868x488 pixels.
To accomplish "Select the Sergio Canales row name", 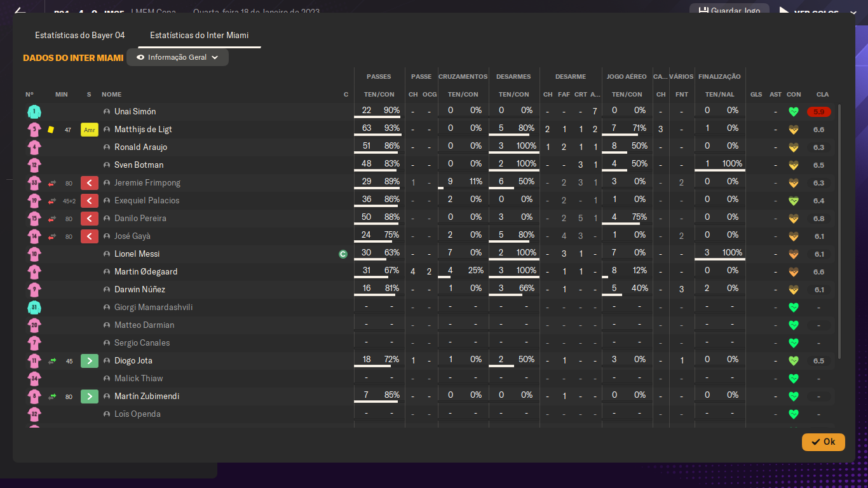I will click(142, 343).
